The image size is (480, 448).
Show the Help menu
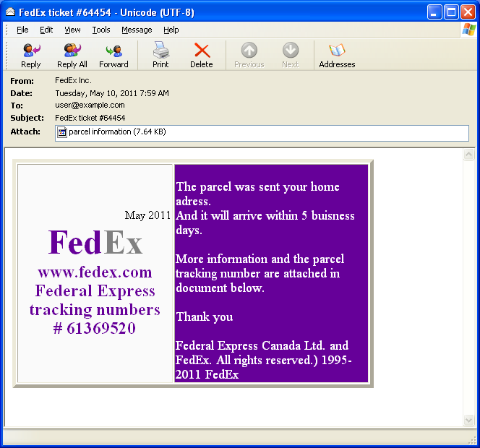(x=171, y=30)
